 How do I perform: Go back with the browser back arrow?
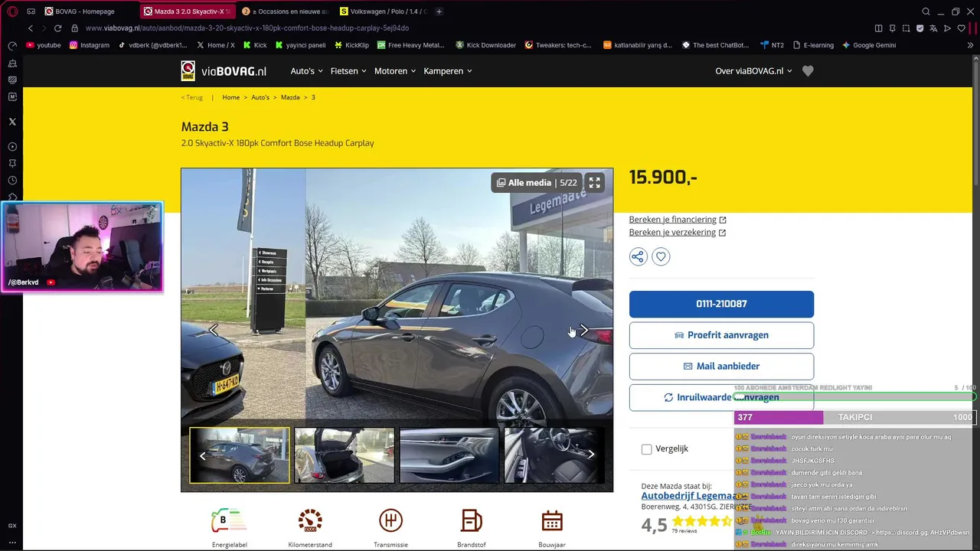(31, 28)
